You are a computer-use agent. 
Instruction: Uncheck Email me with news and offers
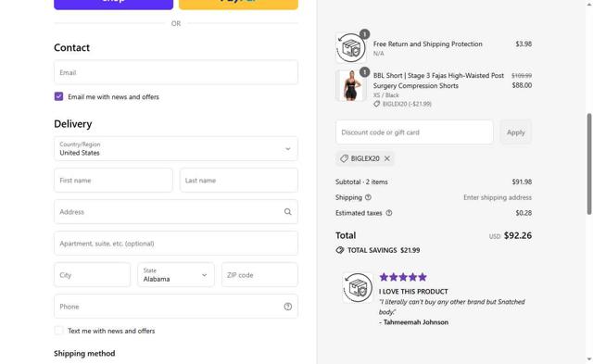pyautogui.click(x=58, y=96)
